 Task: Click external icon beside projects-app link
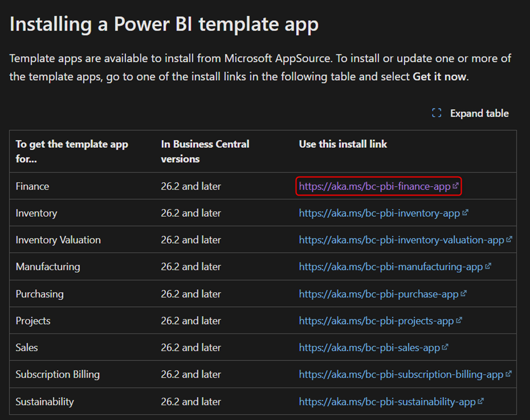point(459,320)
